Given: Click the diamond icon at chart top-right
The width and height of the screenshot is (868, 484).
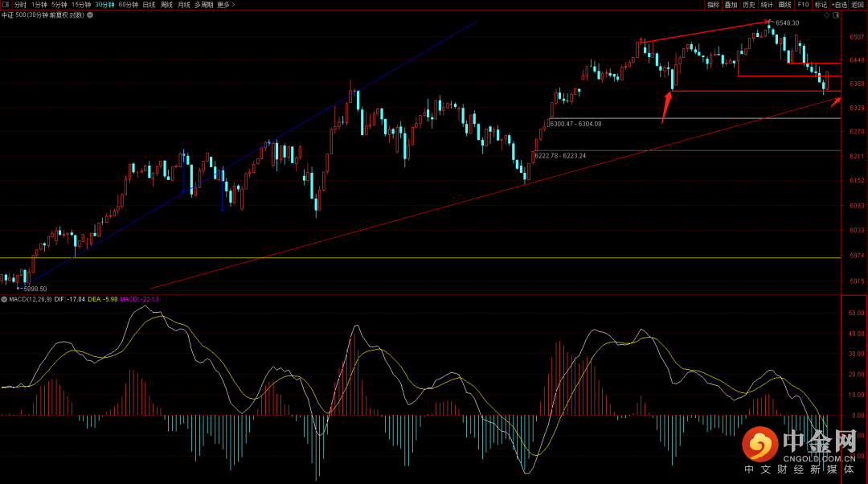Looking at the screenshot, I should tap(826, 15).
